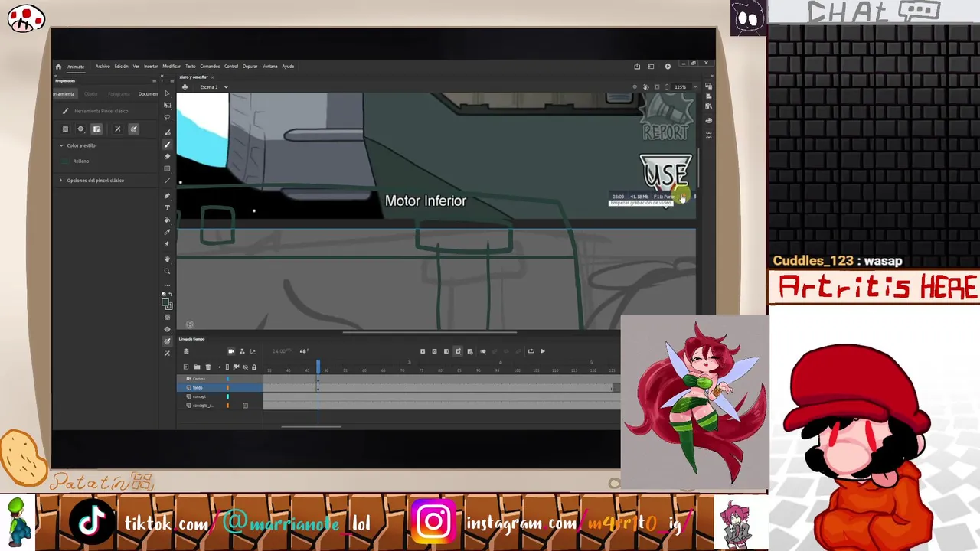Click the Home icon
The height and width of the screenshot is (551, 980).
point(58,67)
